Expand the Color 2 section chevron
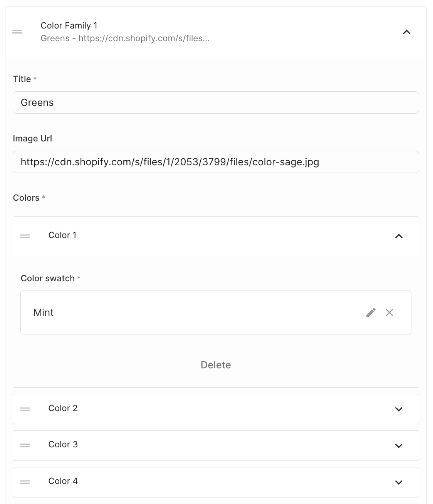 point(399,409)
